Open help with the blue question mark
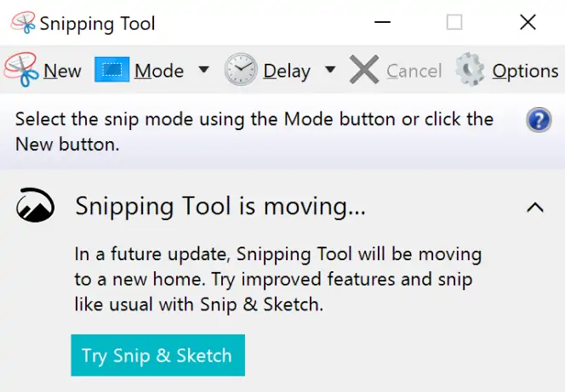565x392 pixels. (x=539, y=120)
